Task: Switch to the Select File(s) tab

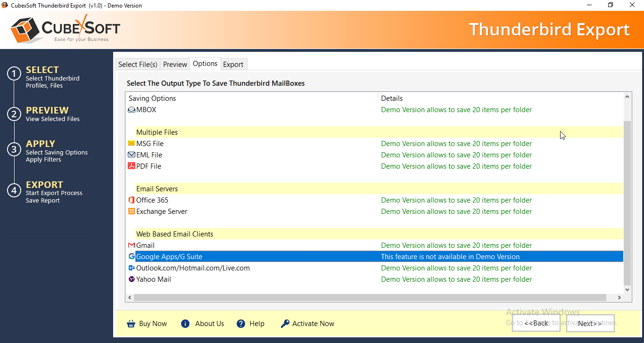Action: coord(138,65)
